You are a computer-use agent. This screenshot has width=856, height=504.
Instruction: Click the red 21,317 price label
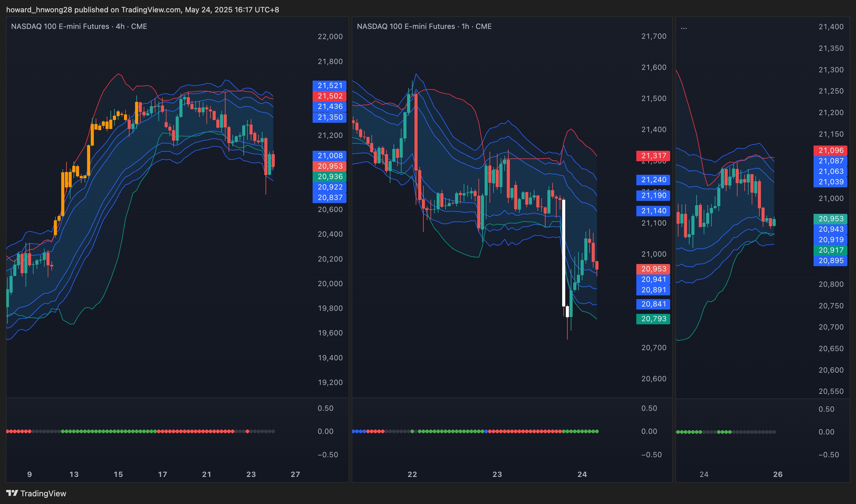[x=653, y=156]
